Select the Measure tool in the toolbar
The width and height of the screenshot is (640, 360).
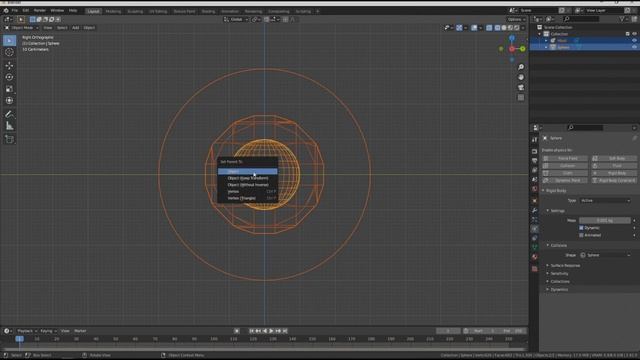tap(9, 126)
